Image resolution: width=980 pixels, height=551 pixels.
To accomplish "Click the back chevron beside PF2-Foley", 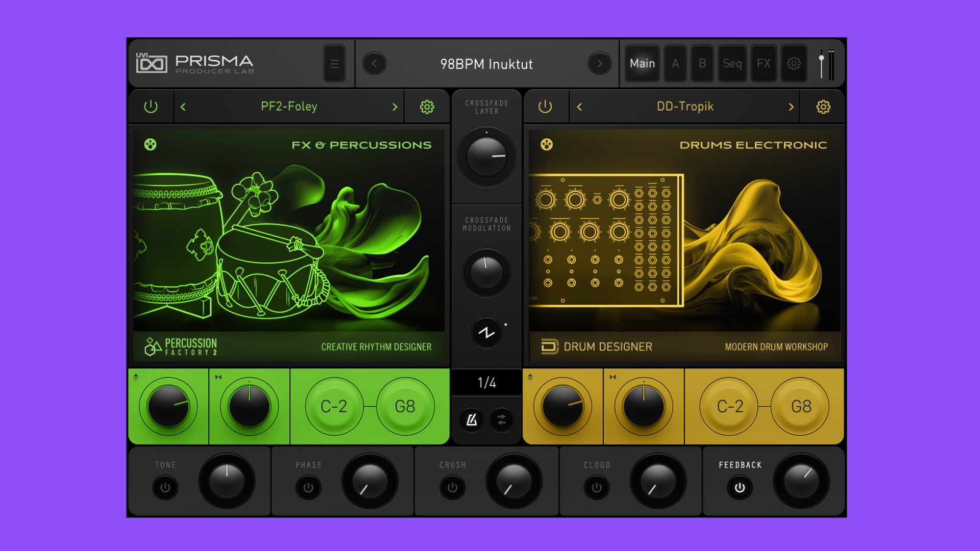I will [x=182, y=107].
